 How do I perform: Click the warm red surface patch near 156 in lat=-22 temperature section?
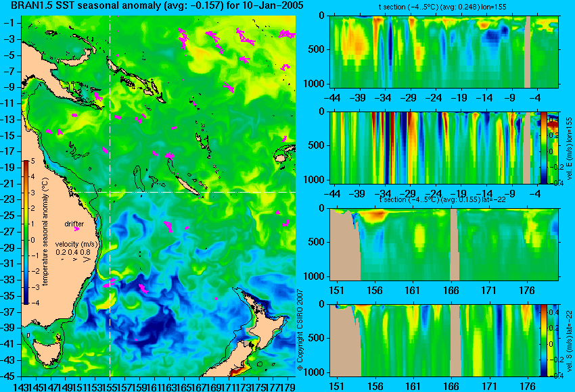372,215
